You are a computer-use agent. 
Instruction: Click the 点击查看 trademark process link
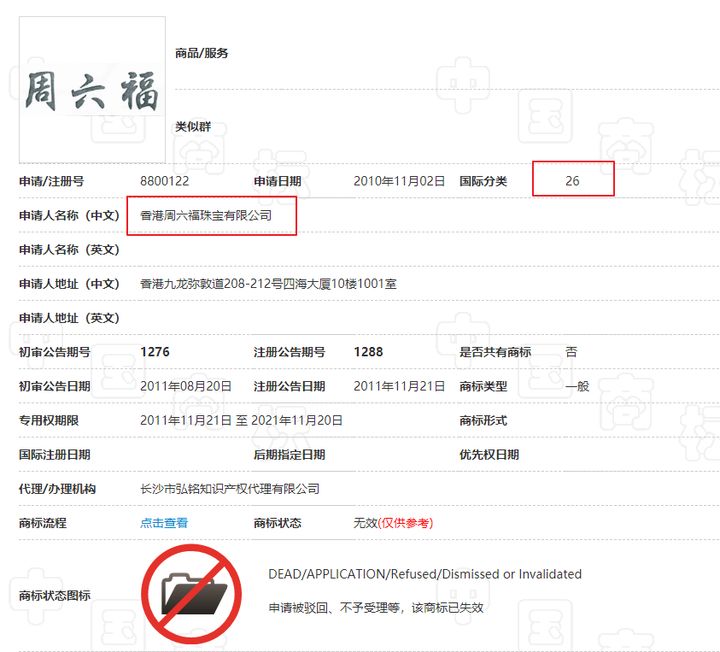(x=164, y=523)
